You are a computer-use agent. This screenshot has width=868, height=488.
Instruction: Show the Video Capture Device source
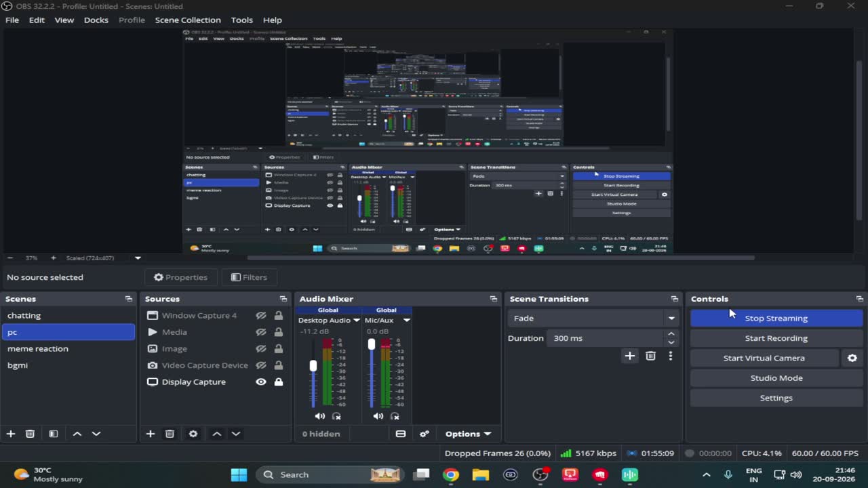coord(260,365)
